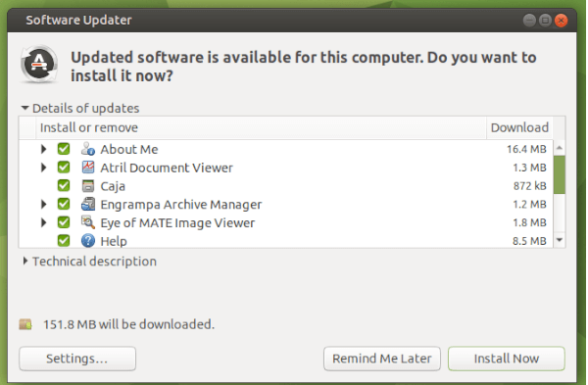Uncheck the Caja update checkbox
The height and width of the screenshot is (385, 588).
click(64, 185)
